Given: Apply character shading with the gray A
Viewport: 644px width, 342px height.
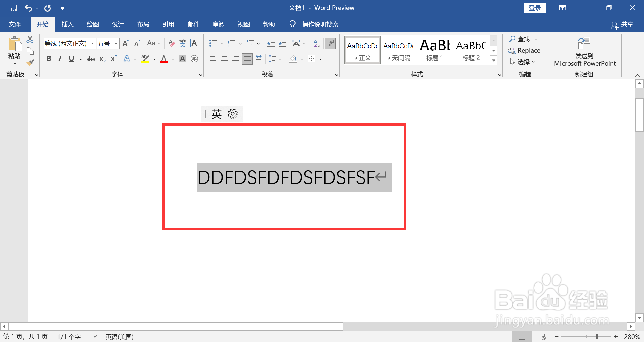Looking at the screenshot, I should (x=182, y=59).
